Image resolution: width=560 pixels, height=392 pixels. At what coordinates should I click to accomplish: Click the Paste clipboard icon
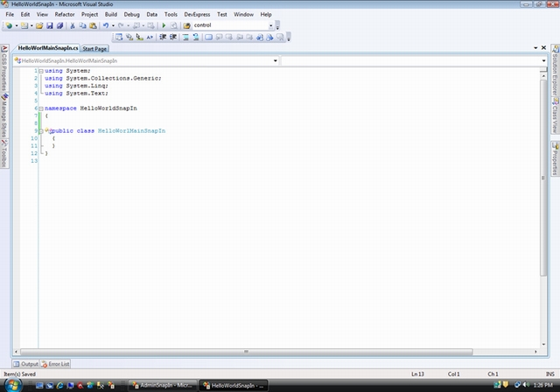point(93,25)
